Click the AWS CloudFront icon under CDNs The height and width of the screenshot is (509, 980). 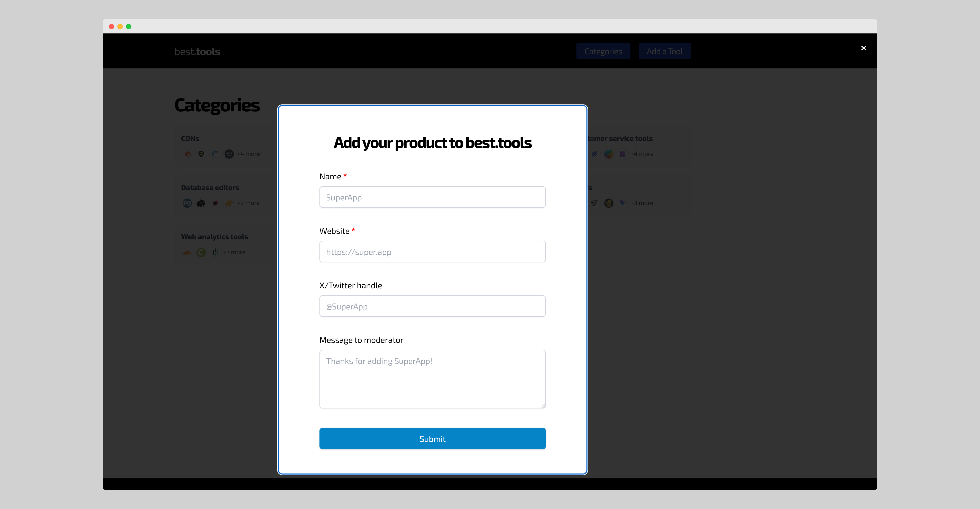point(229,154)
